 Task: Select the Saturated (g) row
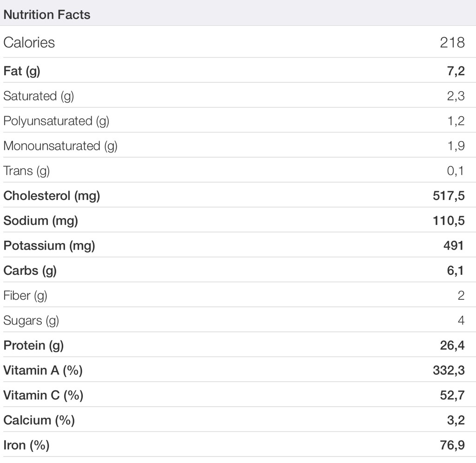click(39, 96)
